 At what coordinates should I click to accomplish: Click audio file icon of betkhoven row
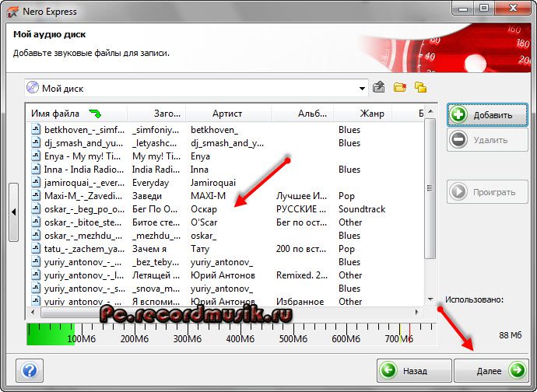36,129
